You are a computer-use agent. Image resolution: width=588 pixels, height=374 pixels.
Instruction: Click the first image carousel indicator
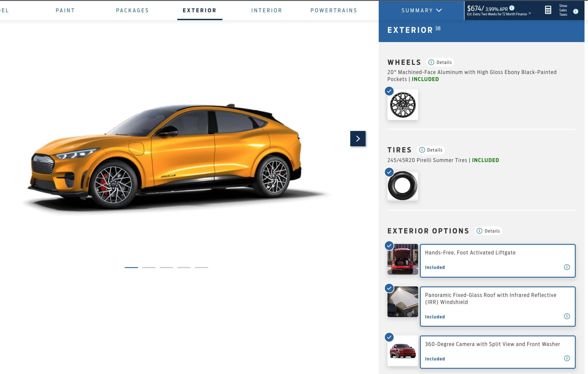tap(131, 267)
